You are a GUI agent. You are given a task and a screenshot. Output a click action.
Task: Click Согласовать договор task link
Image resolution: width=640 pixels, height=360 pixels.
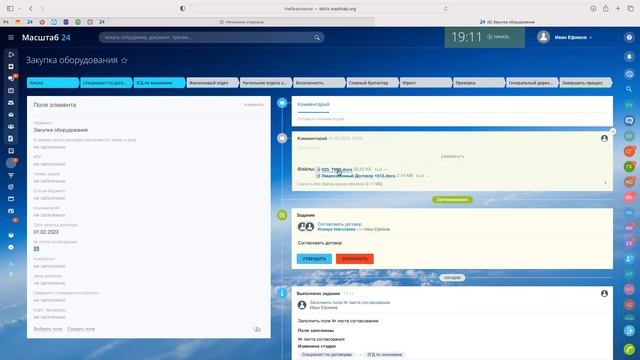(340, 224)
